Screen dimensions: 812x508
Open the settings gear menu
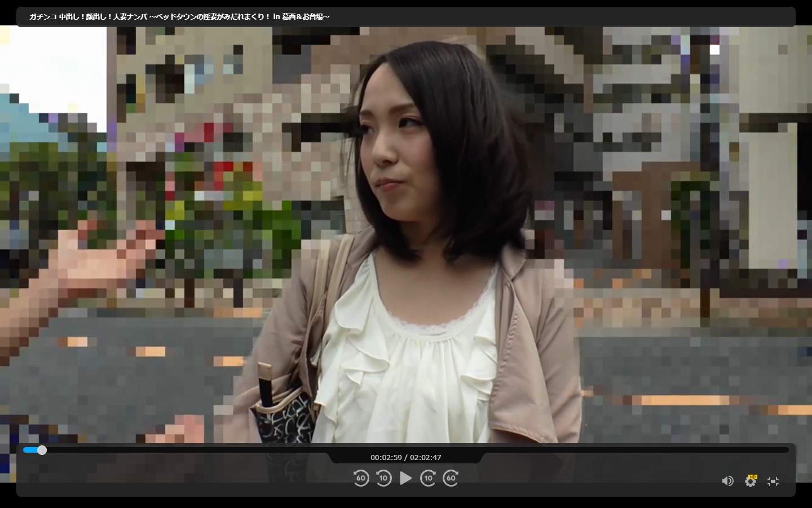(x=750, y=482)
